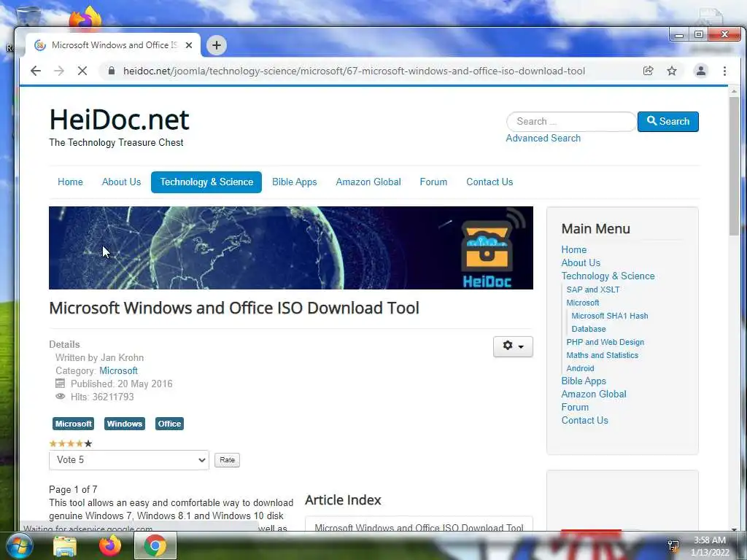747x560 pixels.
Task: Open Amazon Global in Main Menu sidebar
Action: (594, 394)
